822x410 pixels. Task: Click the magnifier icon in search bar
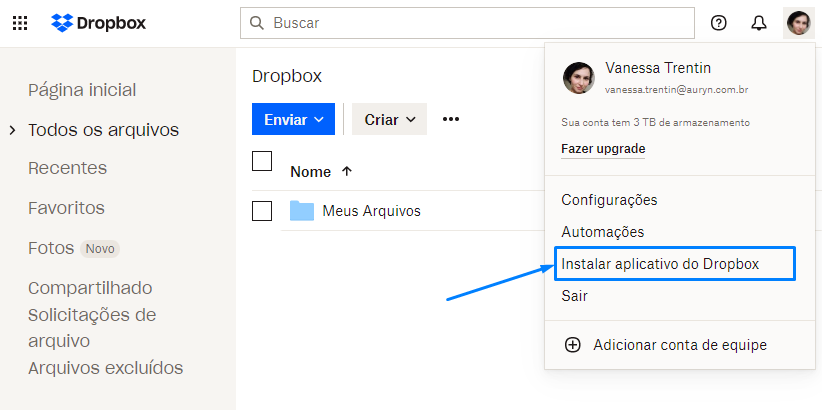pyautogui.click(x=256, y=23)
